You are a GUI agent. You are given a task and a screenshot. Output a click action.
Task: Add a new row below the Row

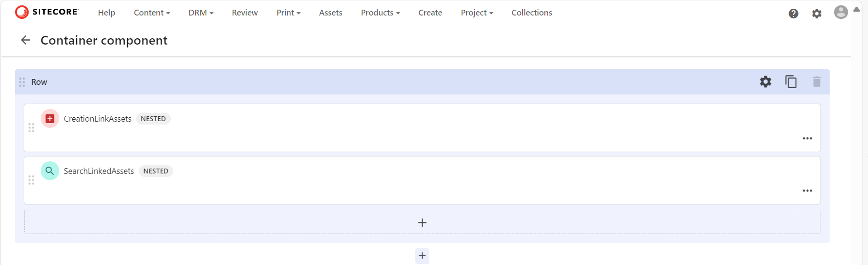click(422, 256)
